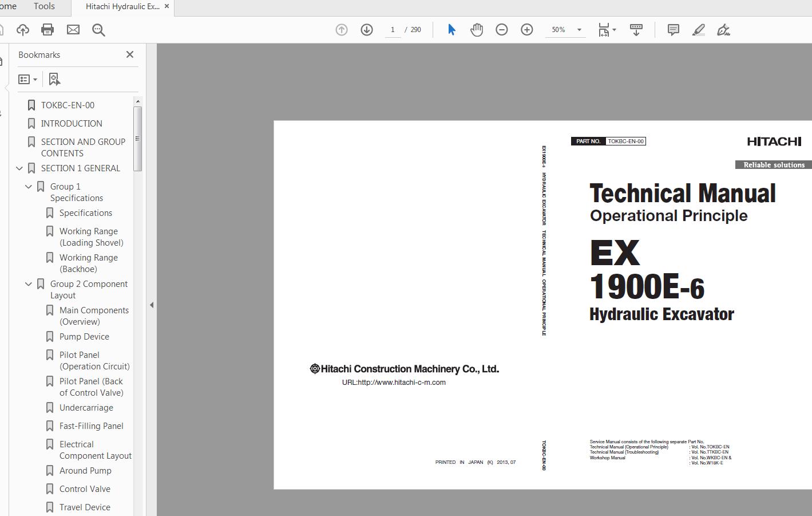This screenshot has height=516, width=812.
Task: Select the highlight text pen tool
Action: click(698, 30)
